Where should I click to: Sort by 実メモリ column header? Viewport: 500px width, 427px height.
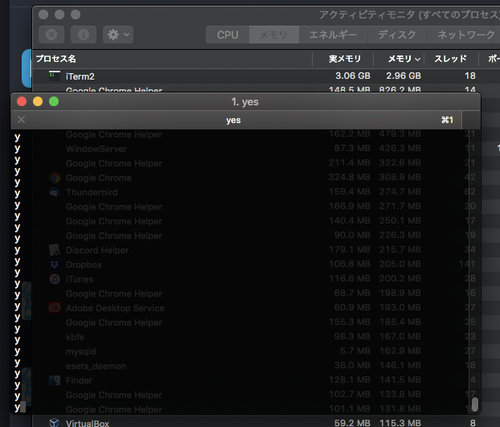point(343,59)
